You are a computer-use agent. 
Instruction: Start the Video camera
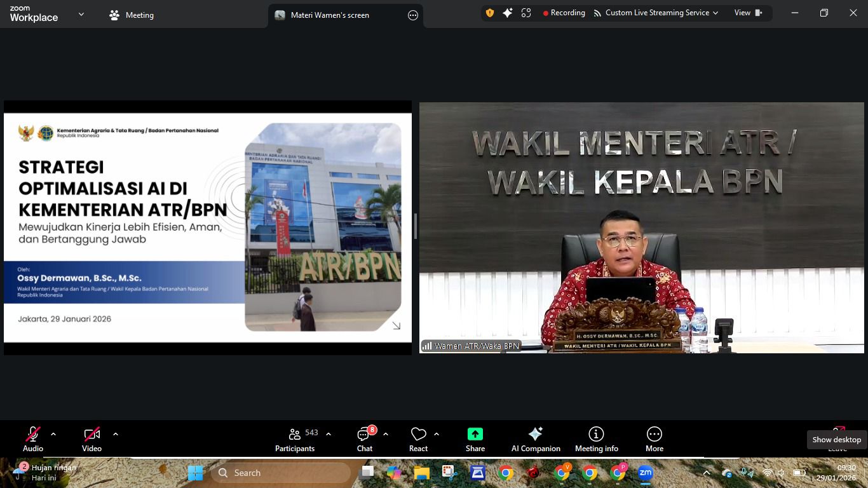(92, 438)
